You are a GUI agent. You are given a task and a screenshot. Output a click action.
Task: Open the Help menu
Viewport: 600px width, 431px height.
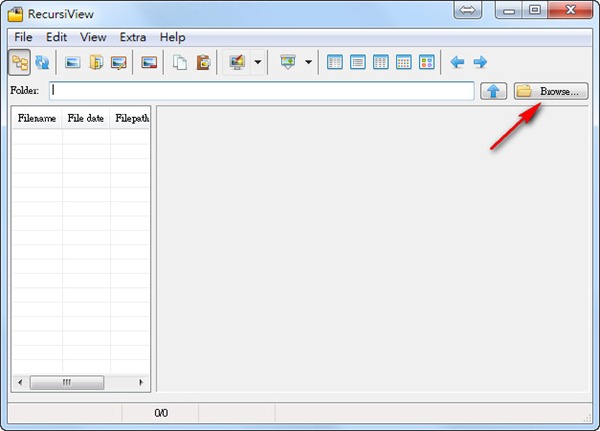173,37
